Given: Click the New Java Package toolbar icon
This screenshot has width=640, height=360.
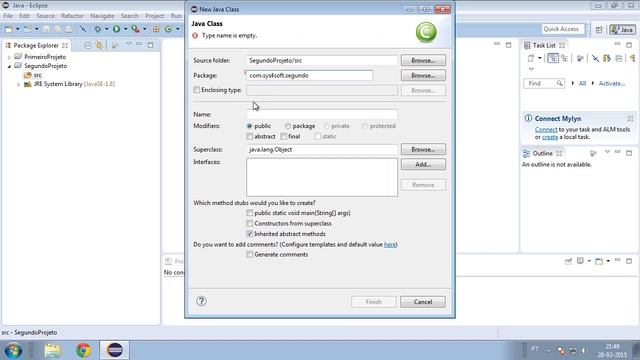Looking at the screenshot, I should coord(156,29).
